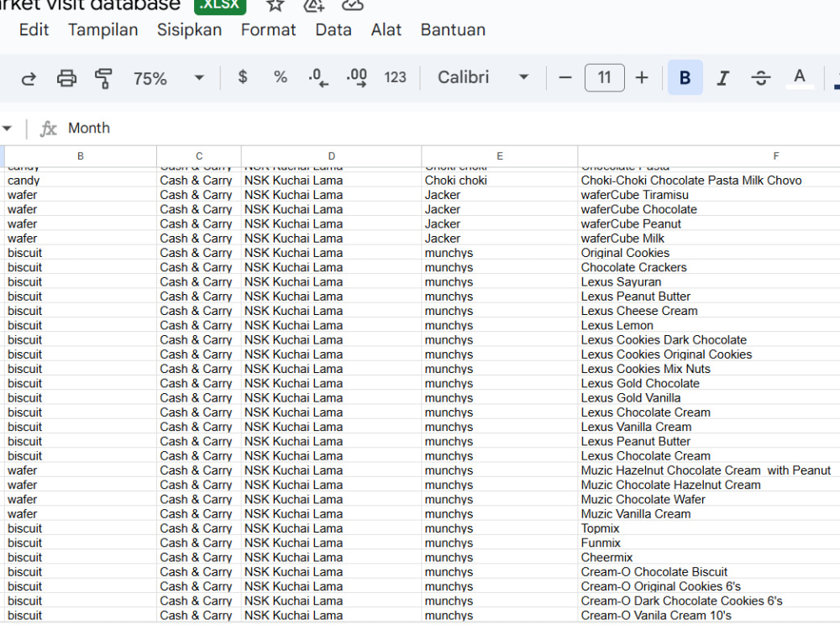Select cell 'Lexus Cookies Mix Nuts'
840x630 pixels.
point(709,369)
